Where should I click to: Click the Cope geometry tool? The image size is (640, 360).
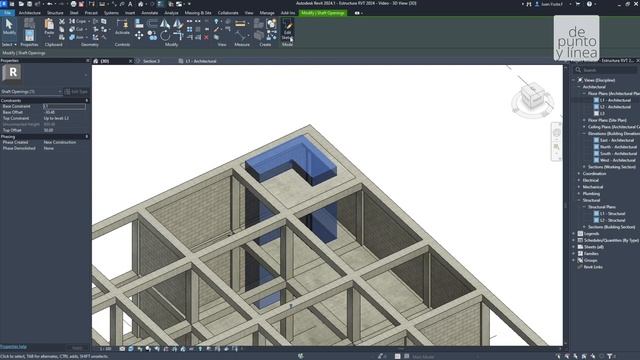click(x=78, y=21)
